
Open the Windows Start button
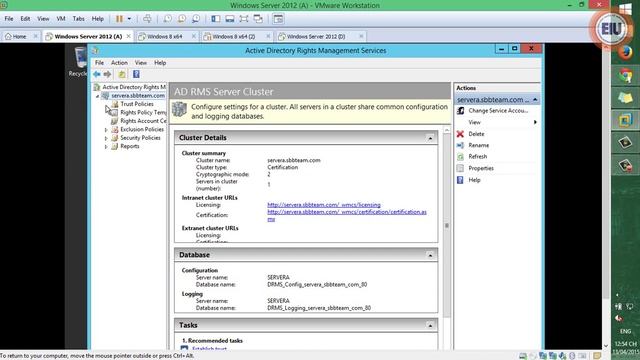[625, 9]
